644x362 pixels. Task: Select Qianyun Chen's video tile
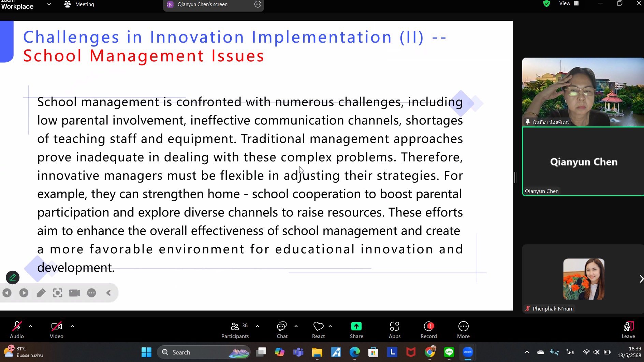[x=583, y=161]
